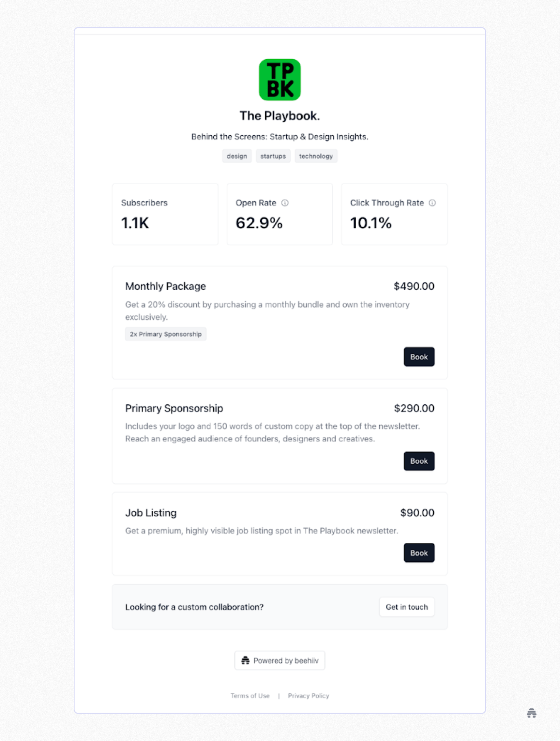Open the Privacy Policy page

coord(308,696)
